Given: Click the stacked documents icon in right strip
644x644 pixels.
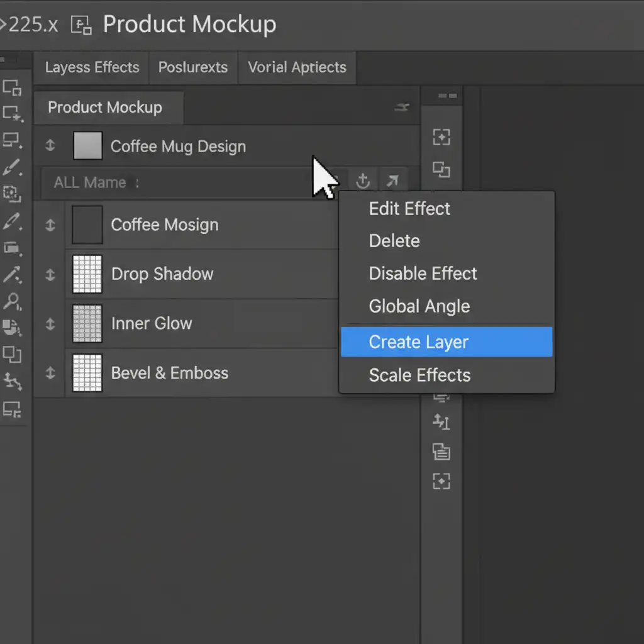Looking at the screenshot, I should click(x=441, y=451).
